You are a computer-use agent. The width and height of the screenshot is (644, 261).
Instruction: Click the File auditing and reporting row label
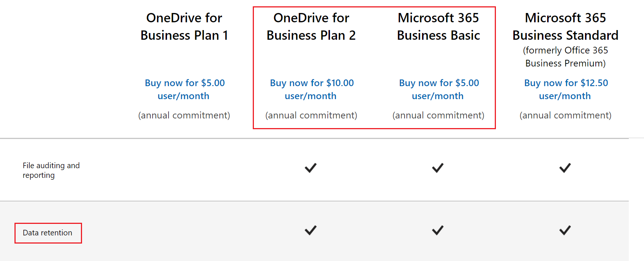[51, 170]
